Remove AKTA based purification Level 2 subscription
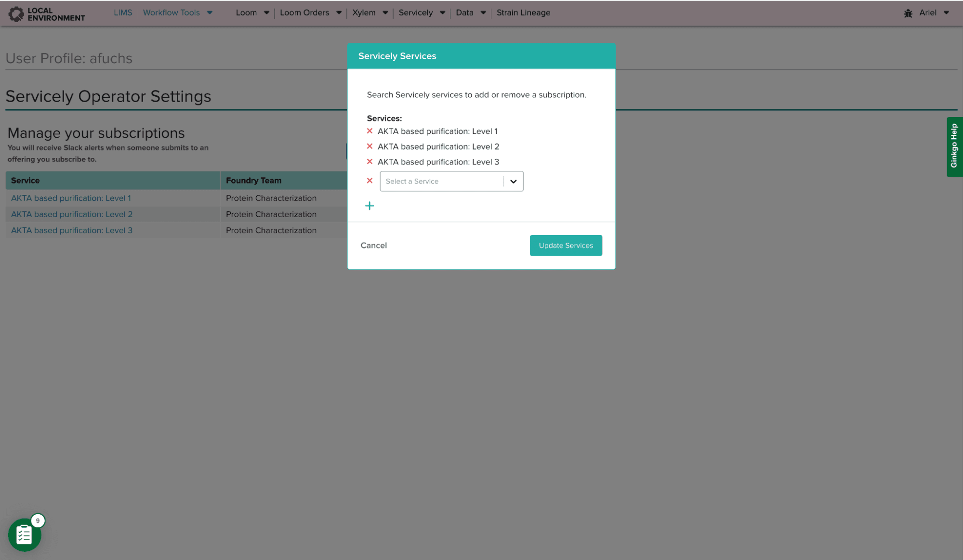 coord(369,146)
